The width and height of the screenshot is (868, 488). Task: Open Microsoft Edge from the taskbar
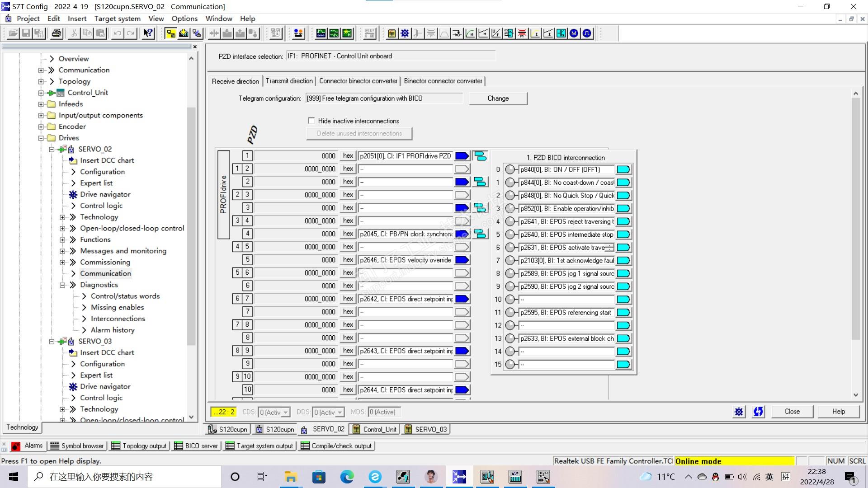(x=347, y=477)
